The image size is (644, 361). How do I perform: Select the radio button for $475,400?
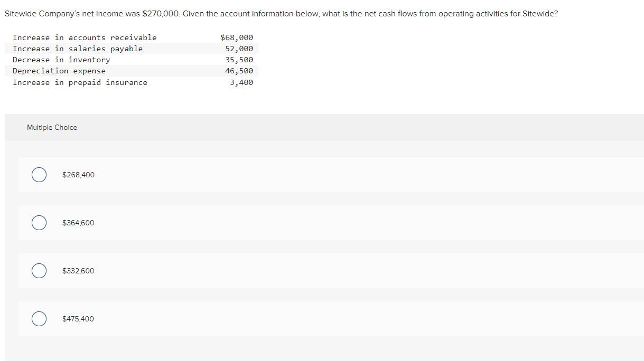[39, 319]
